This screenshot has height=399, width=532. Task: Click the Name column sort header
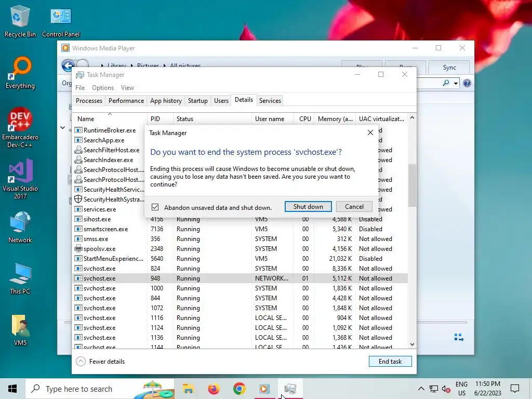pos(110,119)
